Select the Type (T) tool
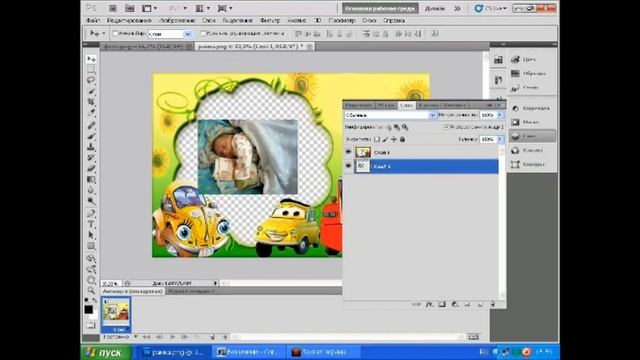The height and width of the screenshot is (360, 640). pos(91,224)
